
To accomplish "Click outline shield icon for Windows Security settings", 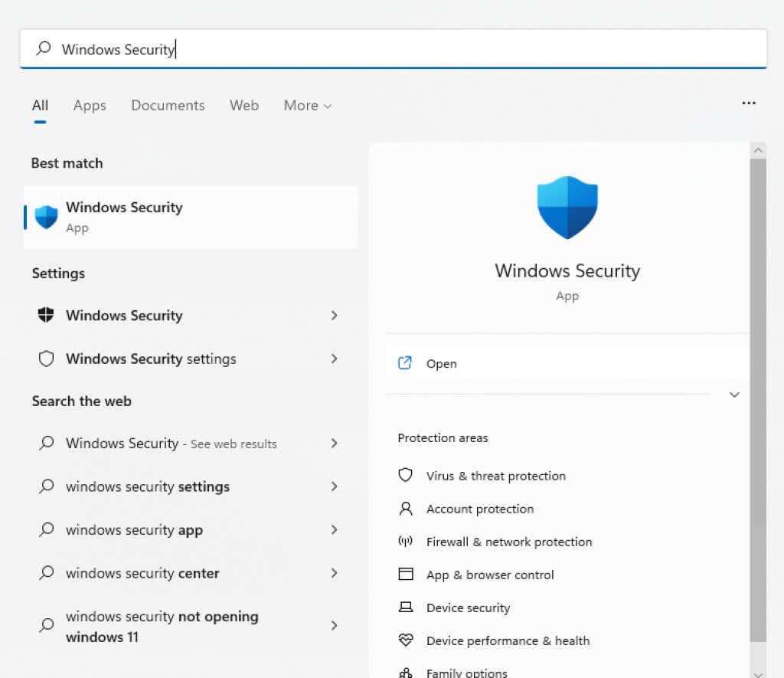I will click(x=46, y=359).
